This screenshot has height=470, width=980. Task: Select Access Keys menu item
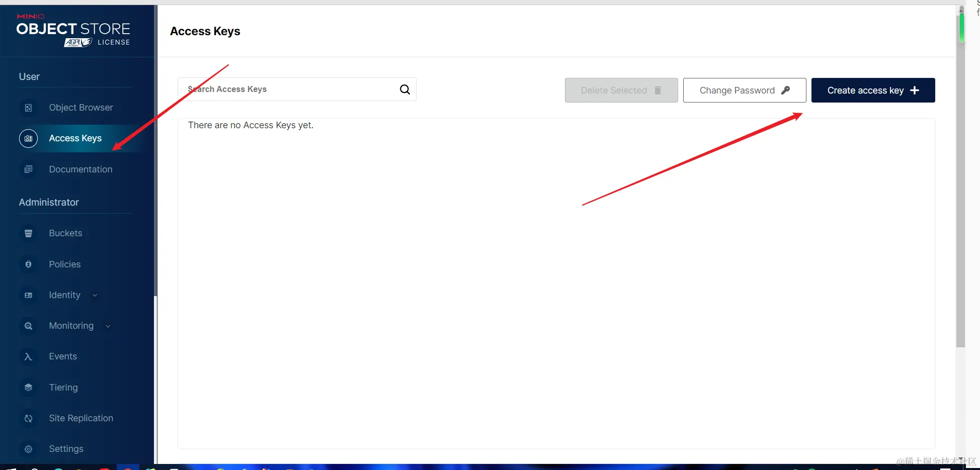point(76,138)
